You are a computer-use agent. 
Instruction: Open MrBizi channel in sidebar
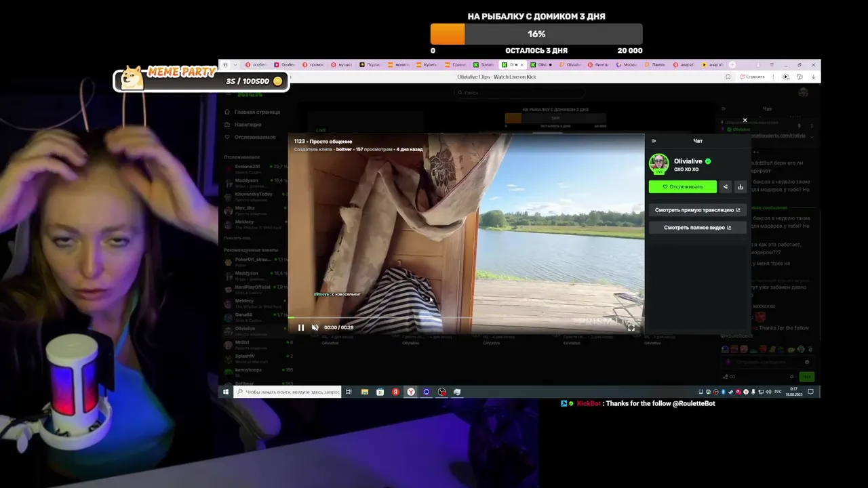258,344
